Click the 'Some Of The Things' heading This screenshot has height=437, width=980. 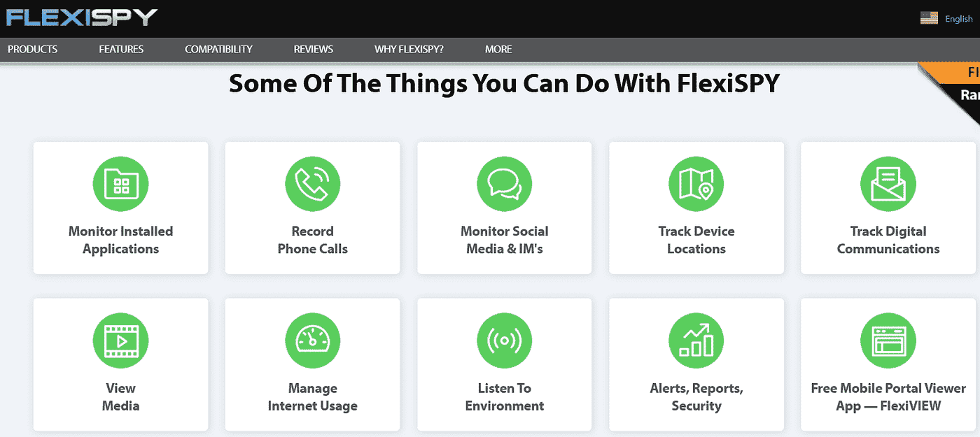coord(504,84)
